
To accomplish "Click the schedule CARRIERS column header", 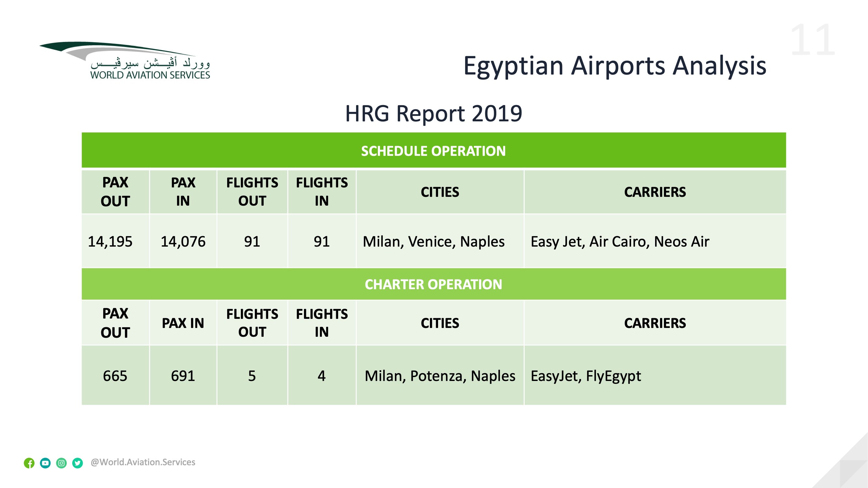I will tap(655, 192).
